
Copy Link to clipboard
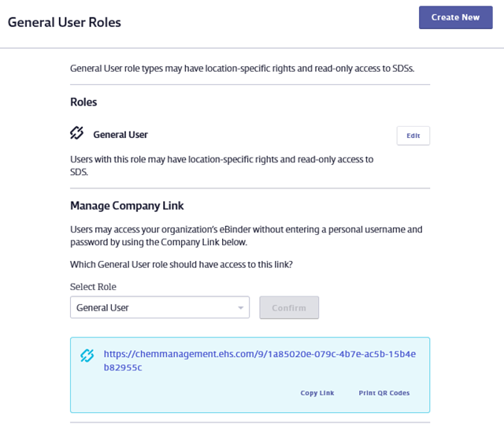click(317, 393)
